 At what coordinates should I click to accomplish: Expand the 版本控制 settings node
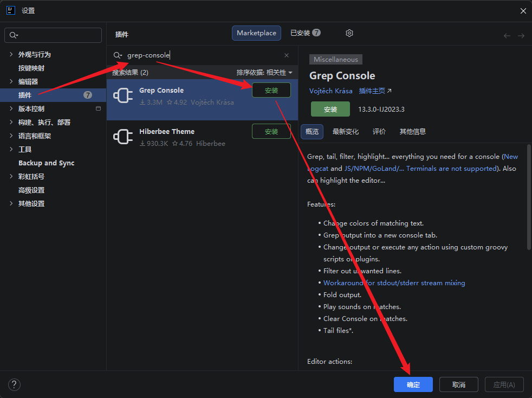[x=11, y=108]
